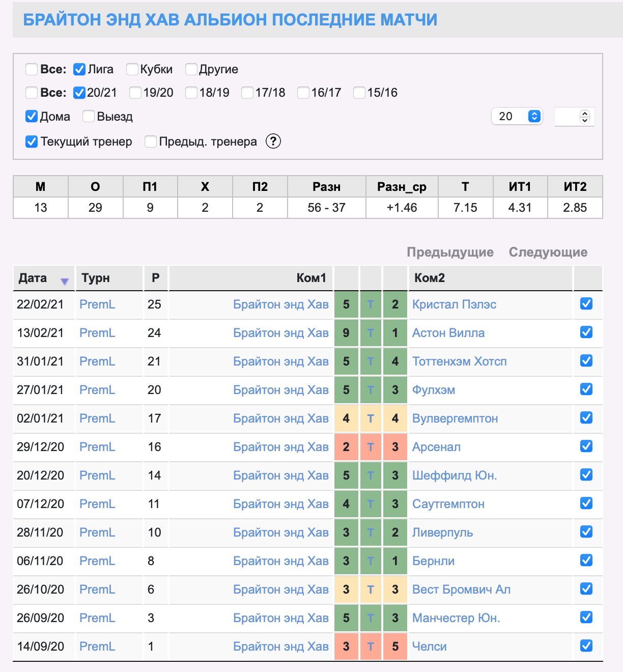Viewport: 623px width, 672px height.
Task: Open Брайтон энд Хав link in 14/09/20 row
Action: click(281, 647)
